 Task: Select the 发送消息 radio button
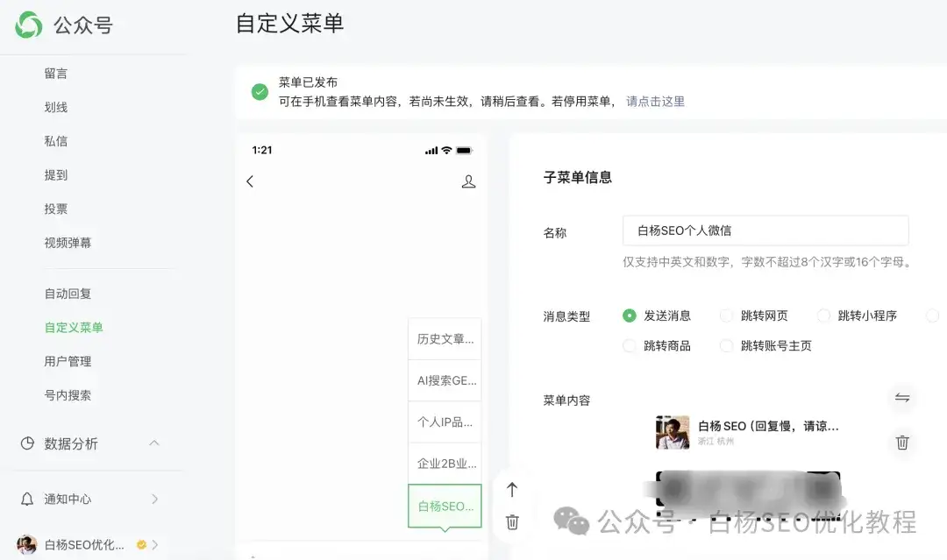pos(630,315)
